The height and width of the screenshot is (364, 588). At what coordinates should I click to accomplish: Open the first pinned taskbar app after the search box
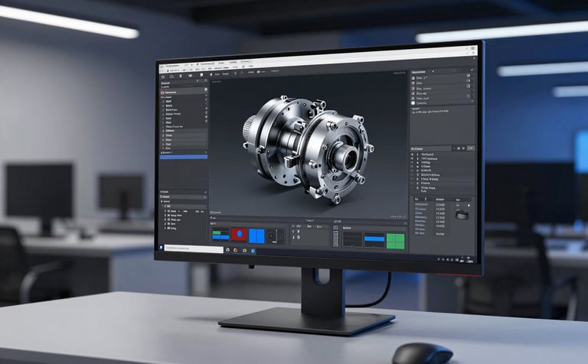[227, 249]
